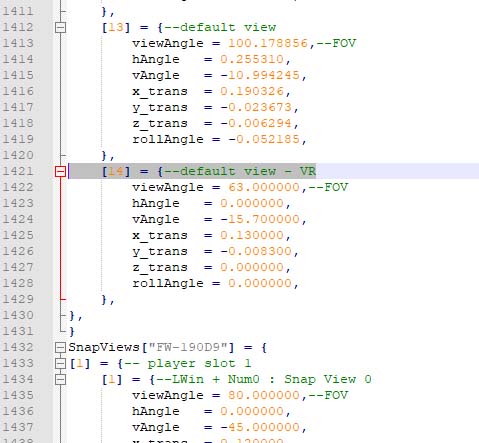This screenshot has height=443, width=479.
Task: Click the --FOV comment on line 1435
Action: coord(328,395)
